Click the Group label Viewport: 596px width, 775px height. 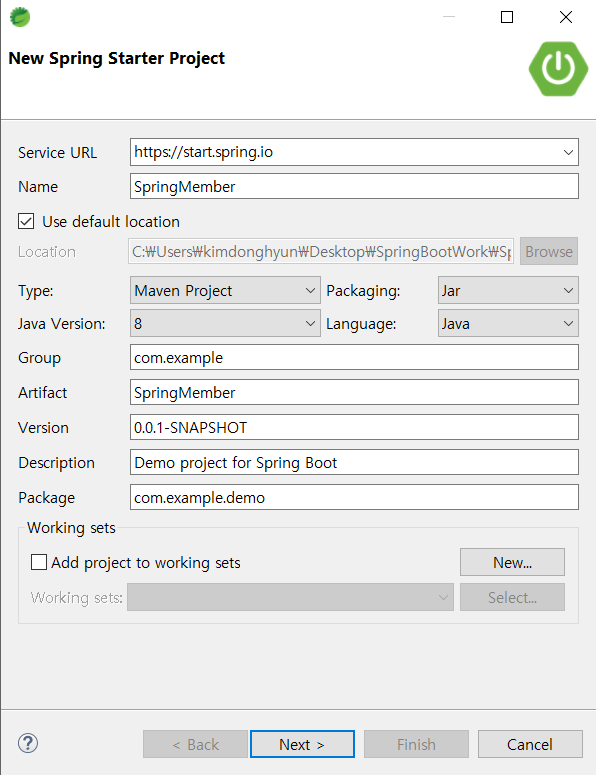(40, 357)
